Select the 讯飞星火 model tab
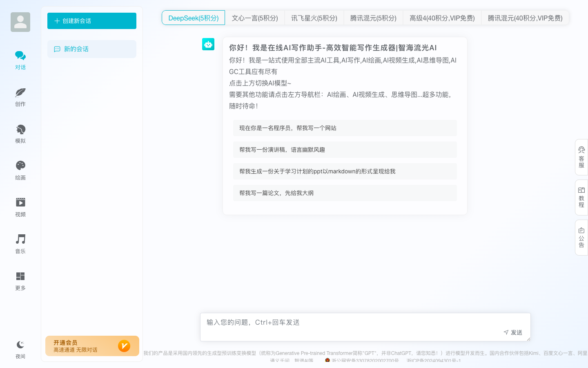Viewport: 588px width, 368px height. 314,18
